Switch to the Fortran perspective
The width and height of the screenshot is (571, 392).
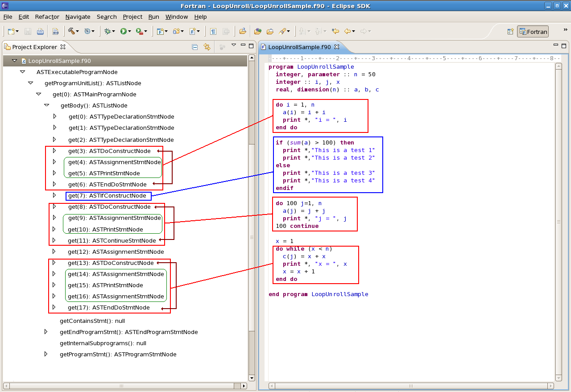point(533,32)
